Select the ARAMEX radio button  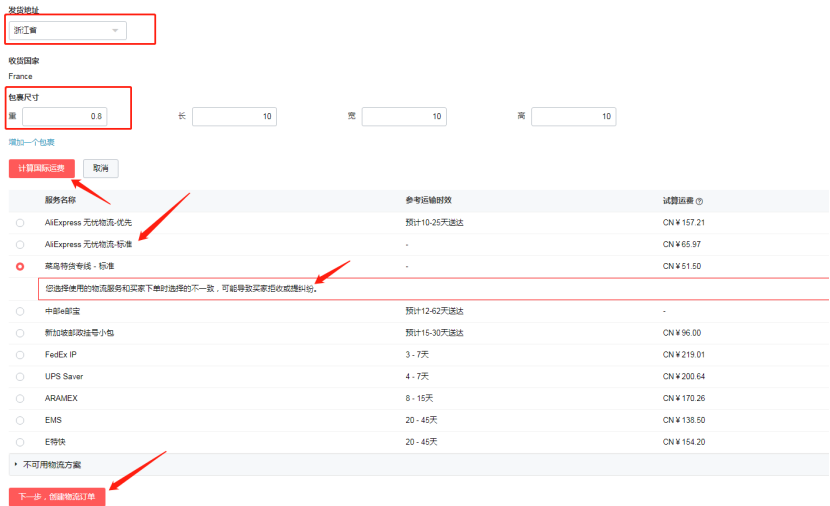point(20,398)
